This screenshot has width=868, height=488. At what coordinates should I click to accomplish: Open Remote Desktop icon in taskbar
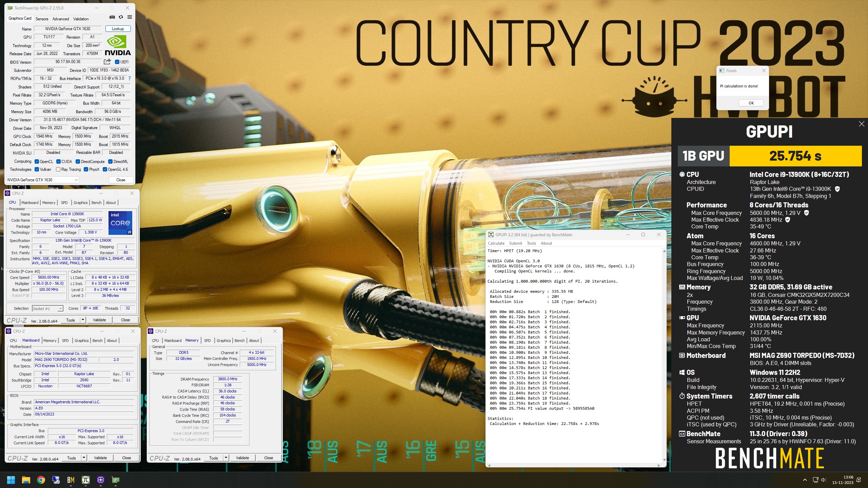pos(56,480)
